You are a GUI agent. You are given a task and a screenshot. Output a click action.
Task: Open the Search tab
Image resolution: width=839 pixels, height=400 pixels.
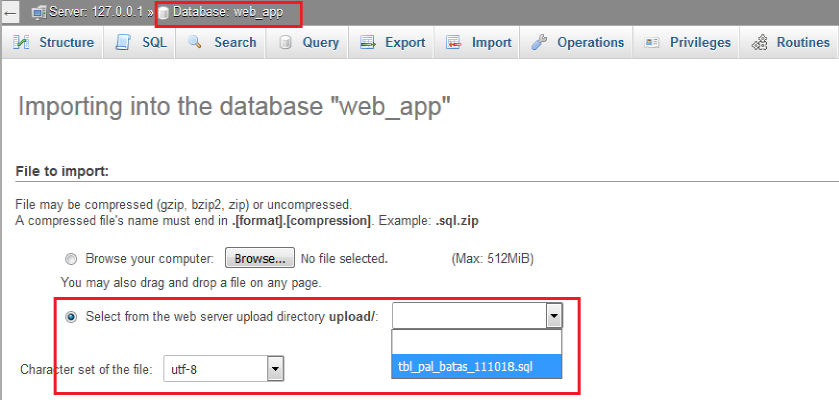220,43
